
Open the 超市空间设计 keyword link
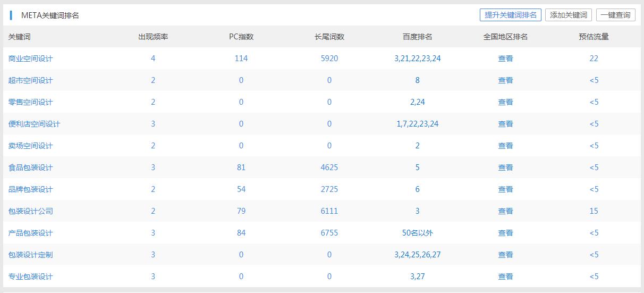31,80
